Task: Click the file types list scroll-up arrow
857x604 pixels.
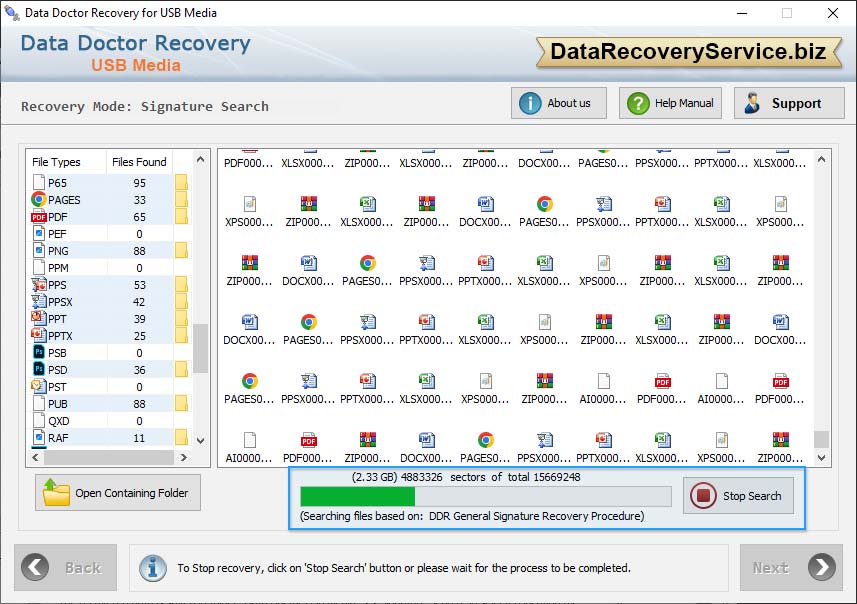Action: [x=201, y=160]
